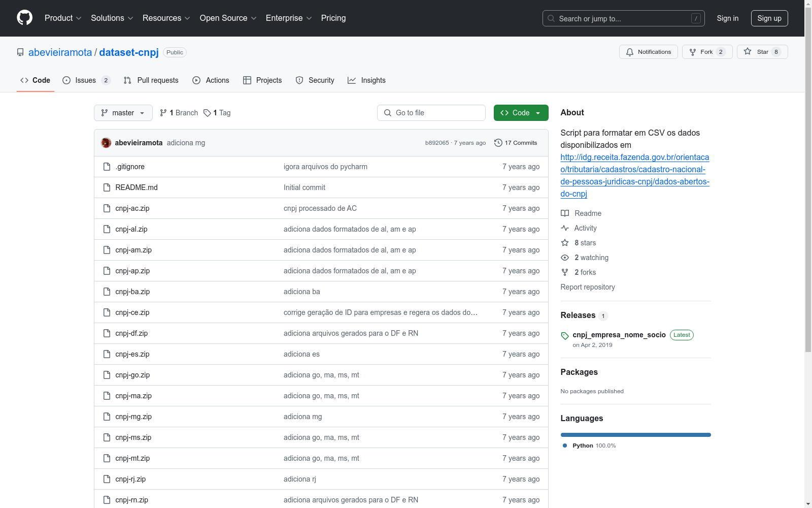Open the b892065 commit hash
Screen dimensions: 812x508
tap(437, 143)
